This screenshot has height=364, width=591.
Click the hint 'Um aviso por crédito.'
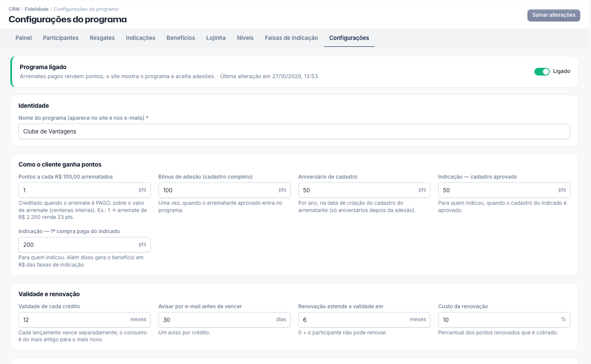[184, 333]
